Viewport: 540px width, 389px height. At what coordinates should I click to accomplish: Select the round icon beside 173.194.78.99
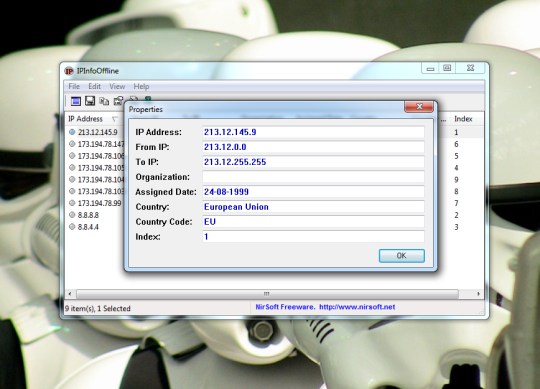click(72, 203)
